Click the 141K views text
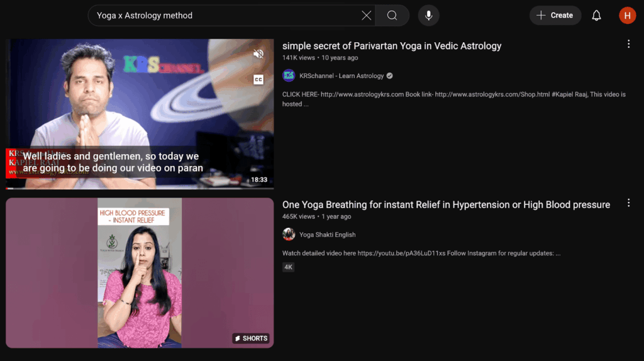 [x=299, y=58]
